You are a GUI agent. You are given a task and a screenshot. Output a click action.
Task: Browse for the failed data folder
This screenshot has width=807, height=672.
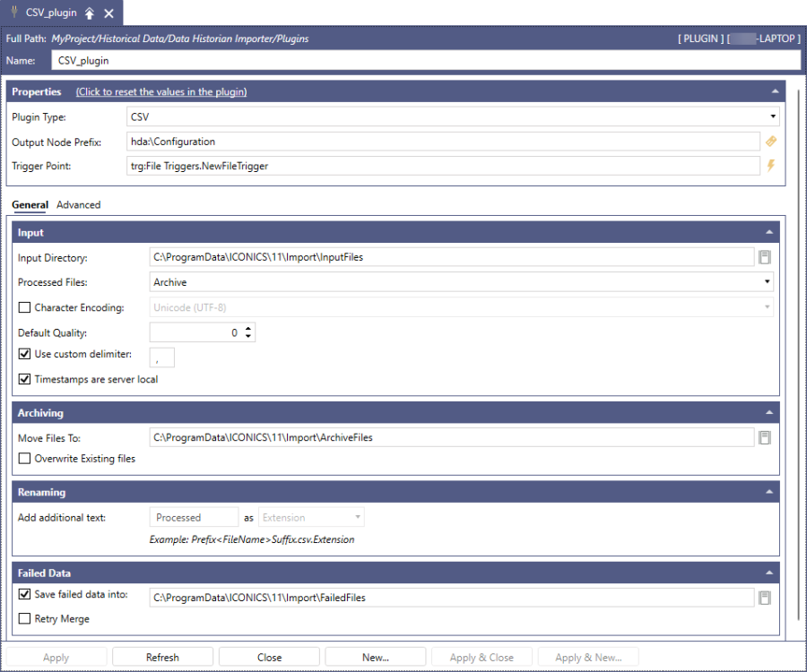coord(765,598)
